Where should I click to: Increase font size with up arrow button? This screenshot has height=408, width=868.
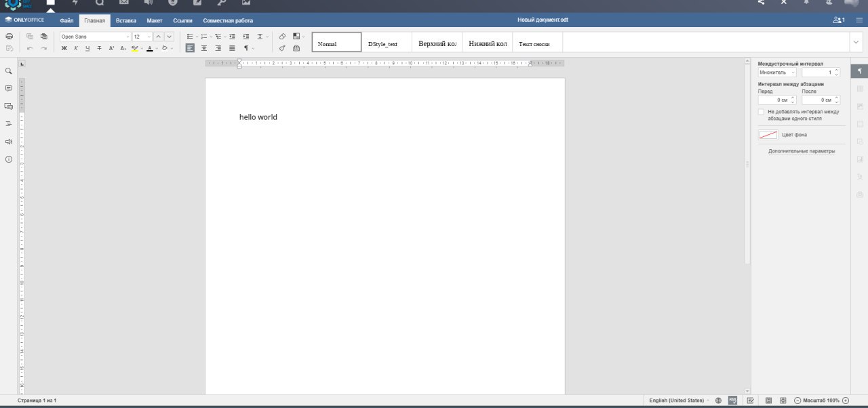[x=158, y=37]
